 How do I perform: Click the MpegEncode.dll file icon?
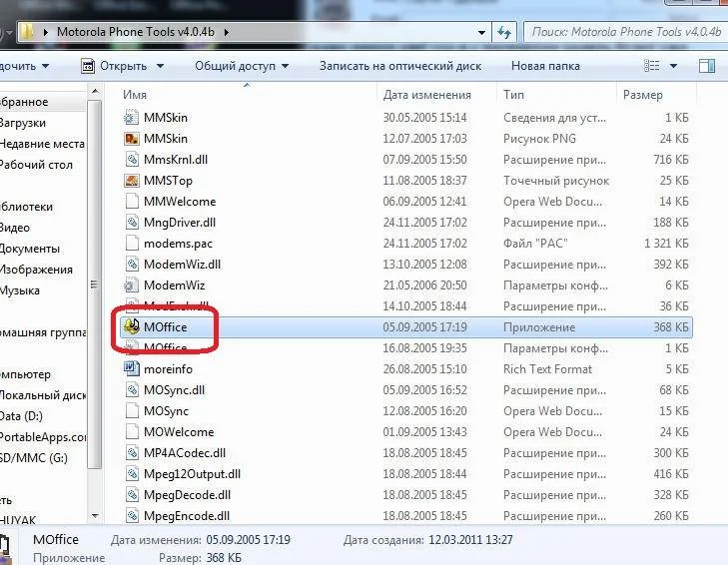tap(132, 515)
